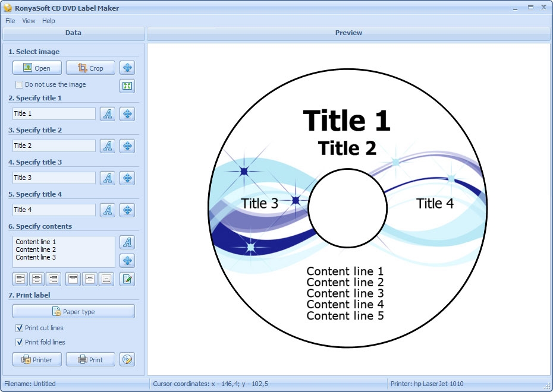Click the move icon for Title 4

127,210
